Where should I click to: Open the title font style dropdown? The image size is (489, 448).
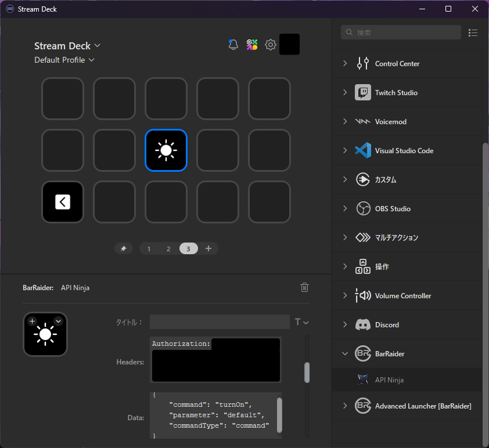coord(301,322)
